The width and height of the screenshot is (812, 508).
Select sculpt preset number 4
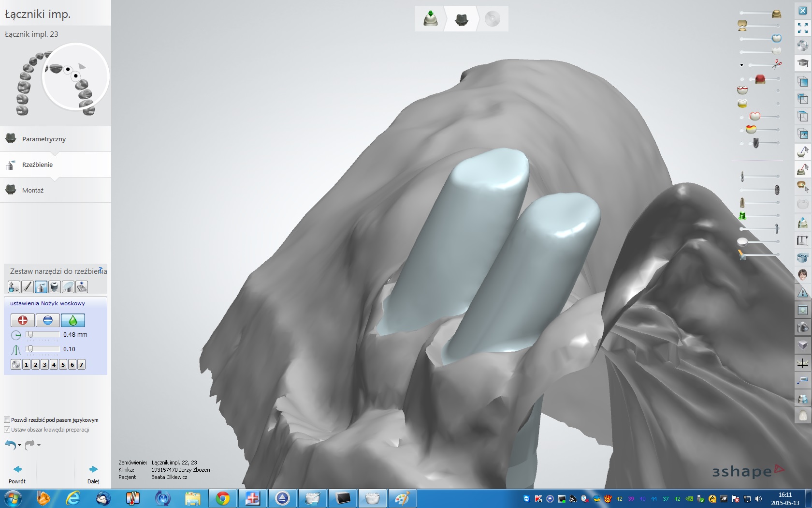click(54, 365)
